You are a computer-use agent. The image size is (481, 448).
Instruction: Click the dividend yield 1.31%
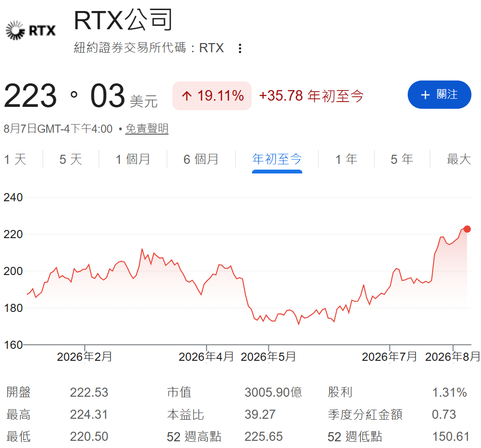click(449, 392)
